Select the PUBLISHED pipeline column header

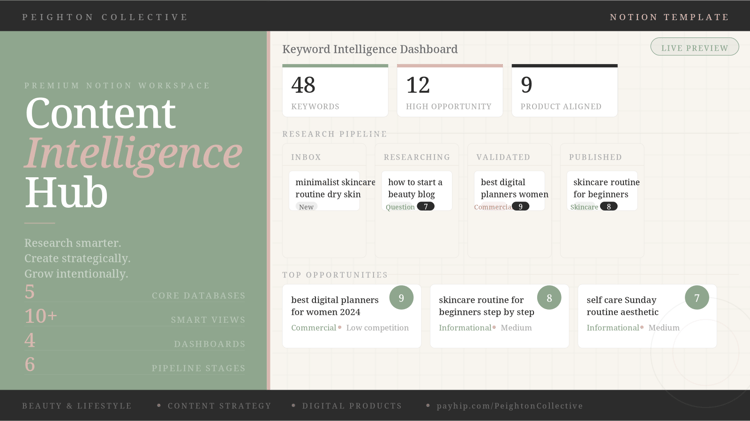(x=596, y=157)
